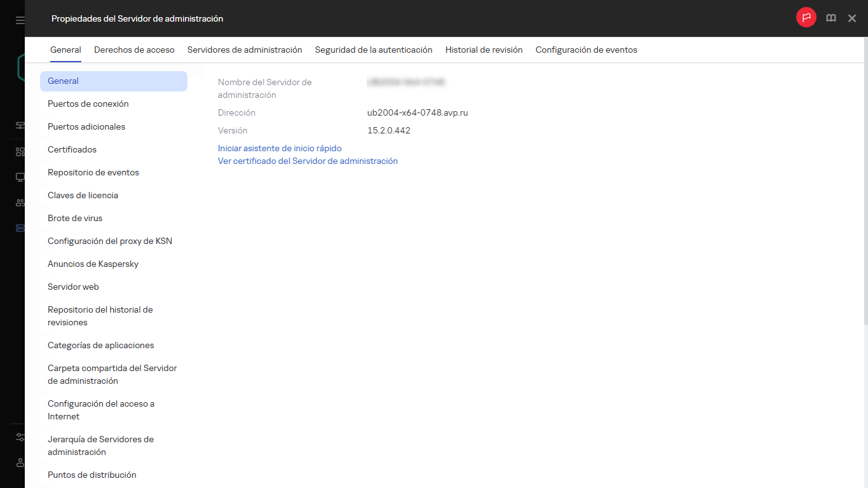
Task: Open the online help book icon
Action: 831,18
